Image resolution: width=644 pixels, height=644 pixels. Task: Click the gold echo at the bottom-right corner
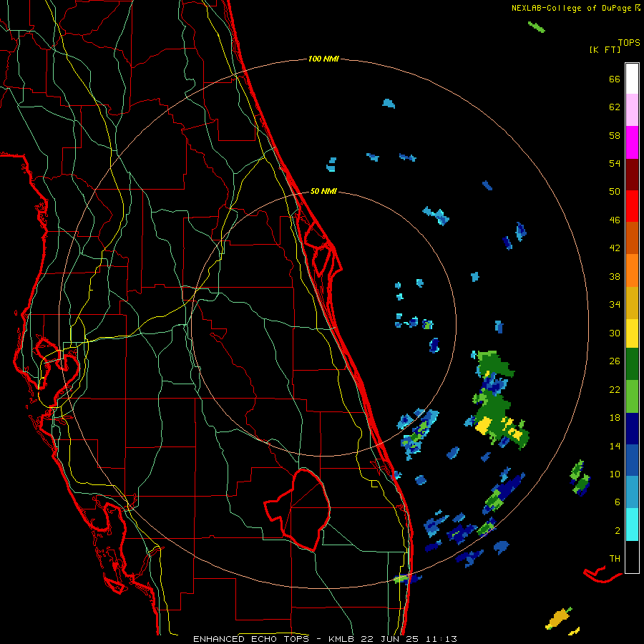(x=558, y=618)
